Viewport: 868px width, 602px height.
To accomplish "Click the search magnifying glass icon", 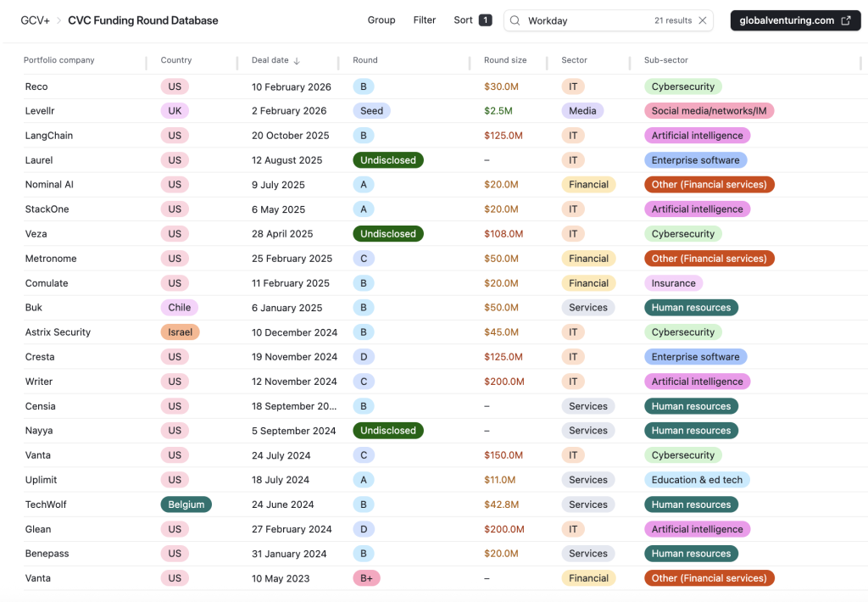I will point(515,20).
